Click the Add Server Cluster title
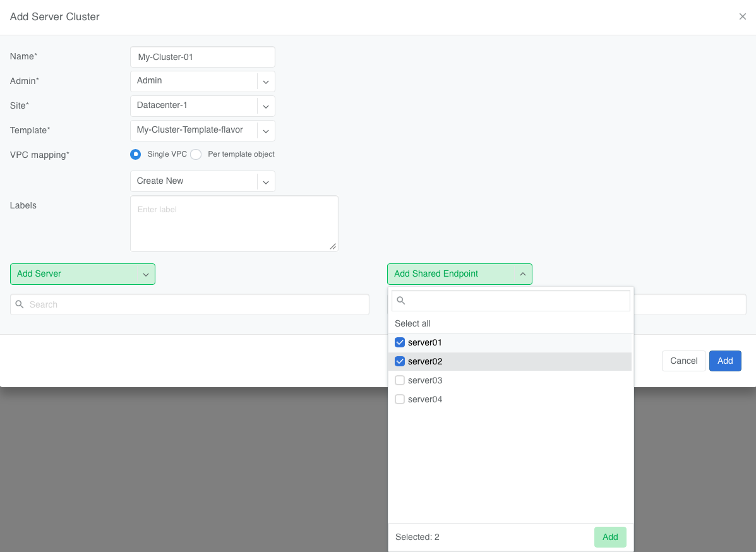Screen dimensions: 756x552 pyautogui.click(x=55, y=16)
